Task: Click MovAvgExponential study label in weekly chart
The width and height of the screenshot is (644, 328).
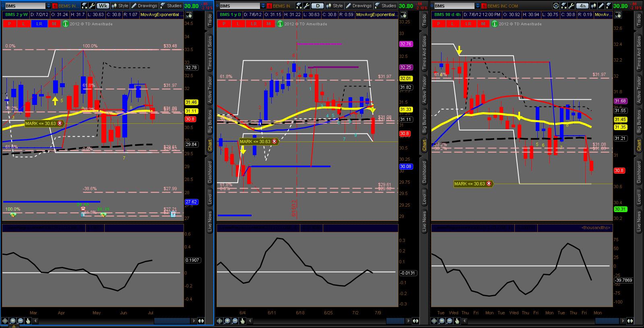Action: [163, 14]
